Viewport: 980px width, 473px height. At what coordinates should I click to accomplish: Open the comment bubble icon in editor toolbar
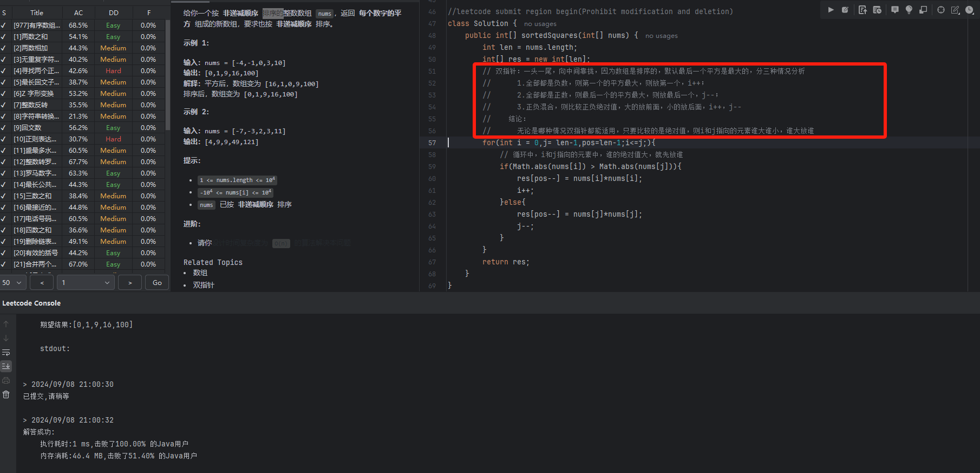[x=895, y=10]
